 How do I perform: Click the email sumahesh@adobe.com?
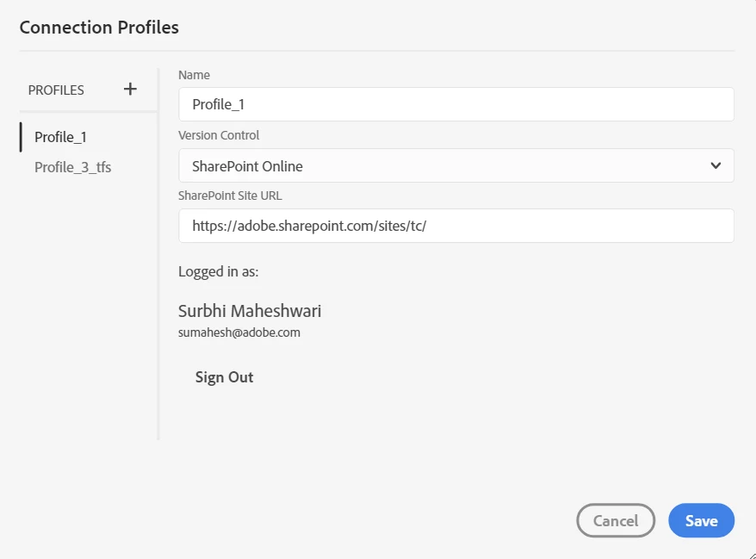(239, 332)
